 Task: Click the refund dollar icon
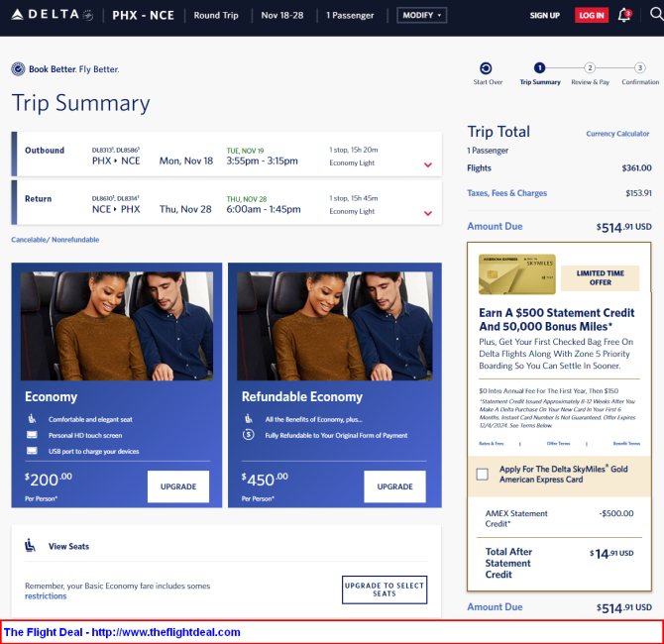point(249,434)
